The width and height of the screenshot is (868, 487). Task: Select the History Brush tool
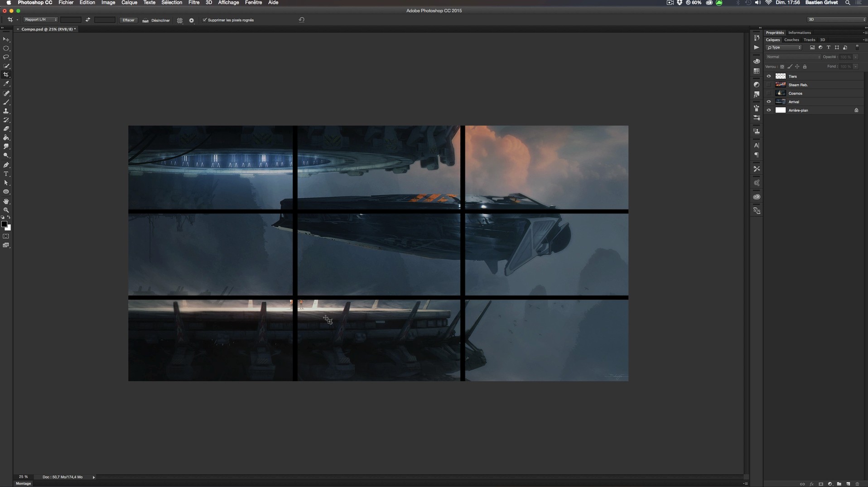6,120
